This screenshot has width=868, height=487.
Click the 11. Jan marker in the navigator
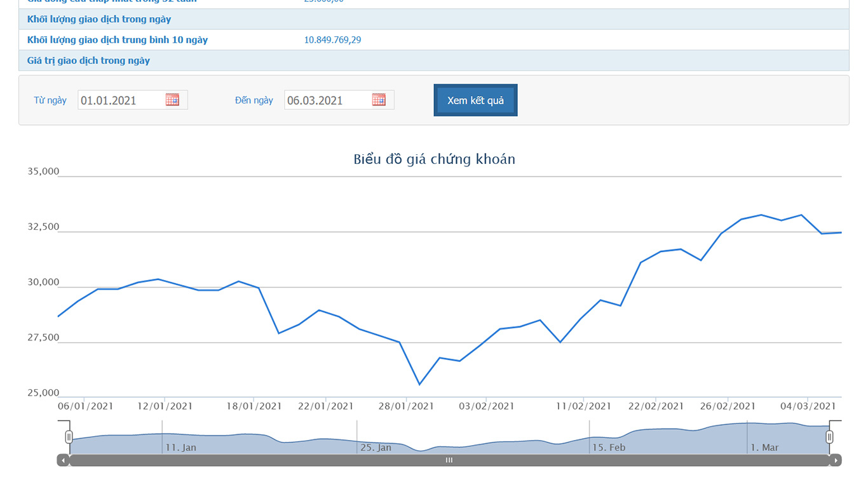(x=180, y=448)
